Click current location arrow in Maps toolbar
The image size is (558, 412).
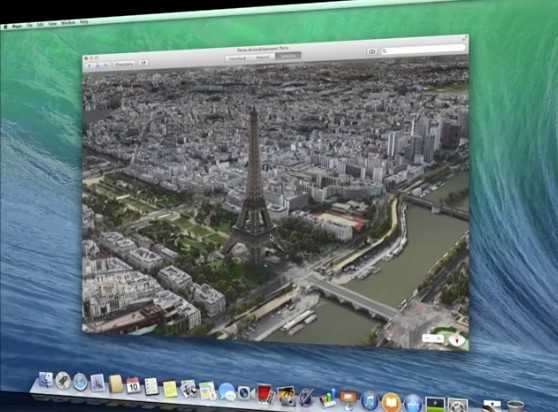[89, 66]
